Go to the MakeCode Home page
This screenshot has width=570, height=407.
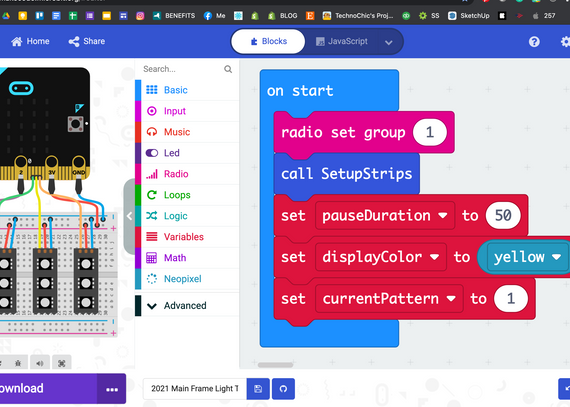30,41
